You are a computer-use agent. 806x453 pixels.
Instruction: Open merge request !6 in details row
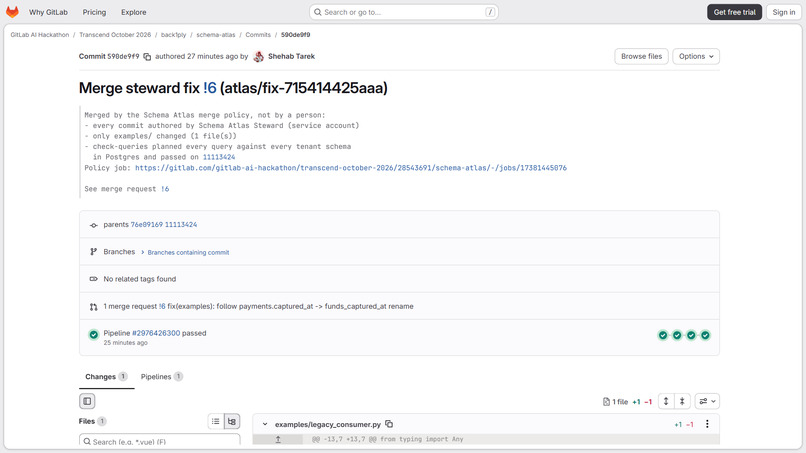click(x=162, y=306)
